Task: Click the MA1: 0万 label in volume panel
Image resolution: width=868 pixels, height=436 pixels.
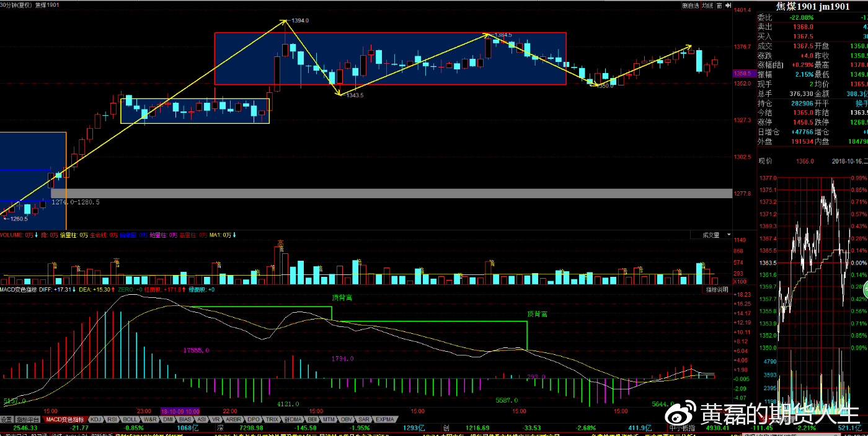Action: coord(221,235)
